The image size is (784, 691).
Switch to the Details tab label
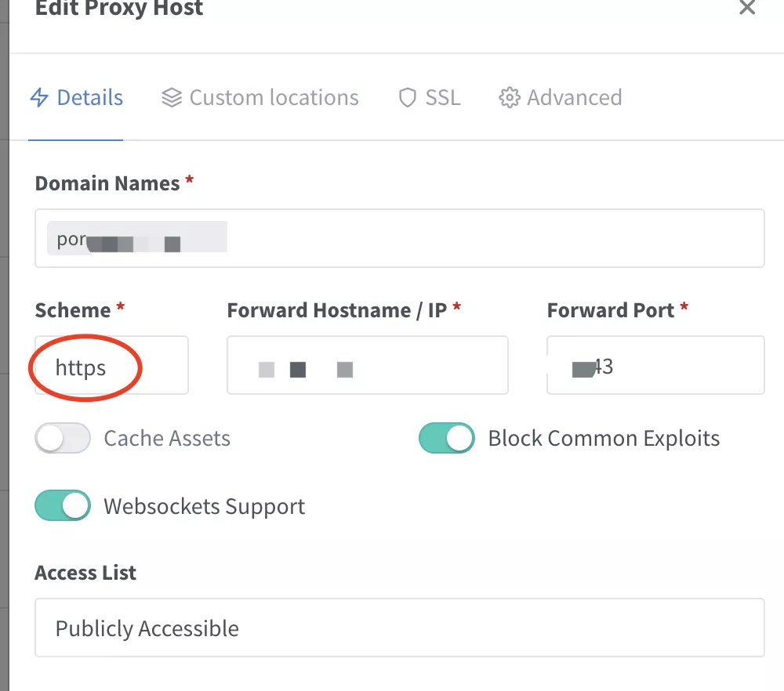[x=90, y=98]
